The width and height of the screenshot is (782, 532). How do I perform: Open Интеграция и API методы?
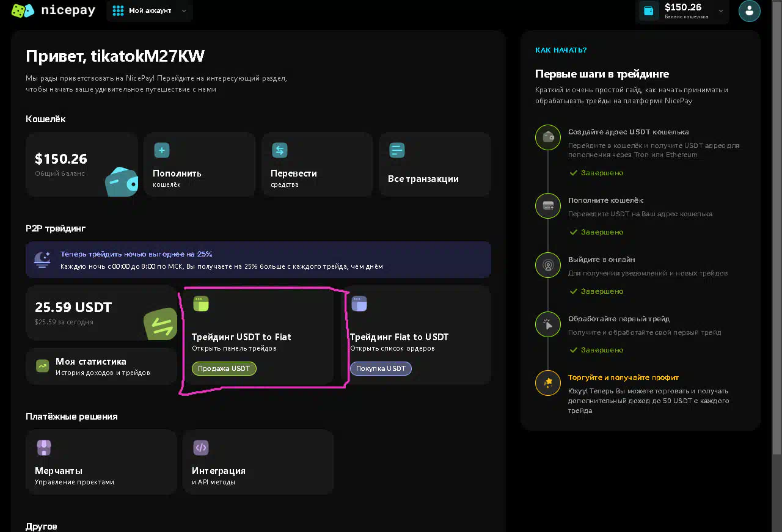coord(258,462)
